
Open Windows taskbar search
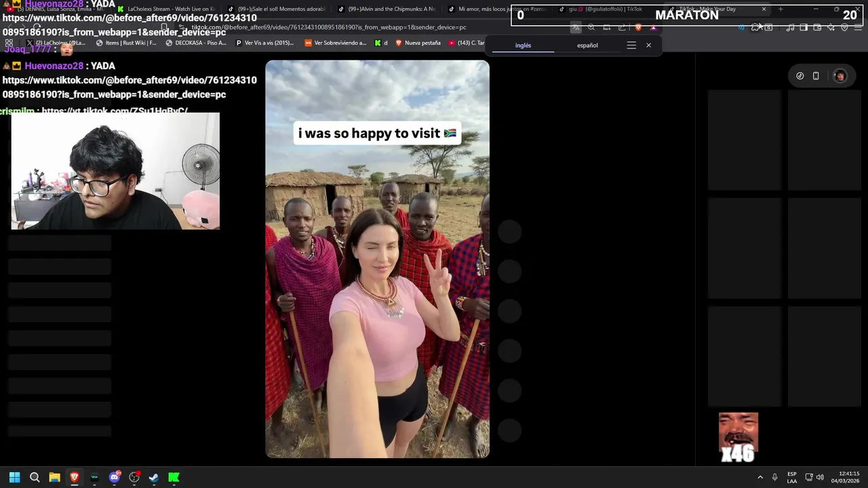(35, 477)
